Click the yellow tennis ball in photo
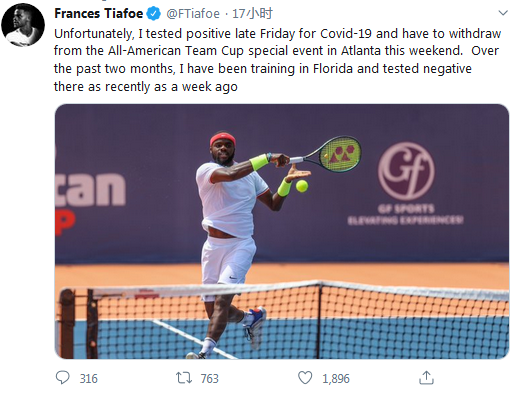This screenshot has height=402, width=519. point(302,186)
